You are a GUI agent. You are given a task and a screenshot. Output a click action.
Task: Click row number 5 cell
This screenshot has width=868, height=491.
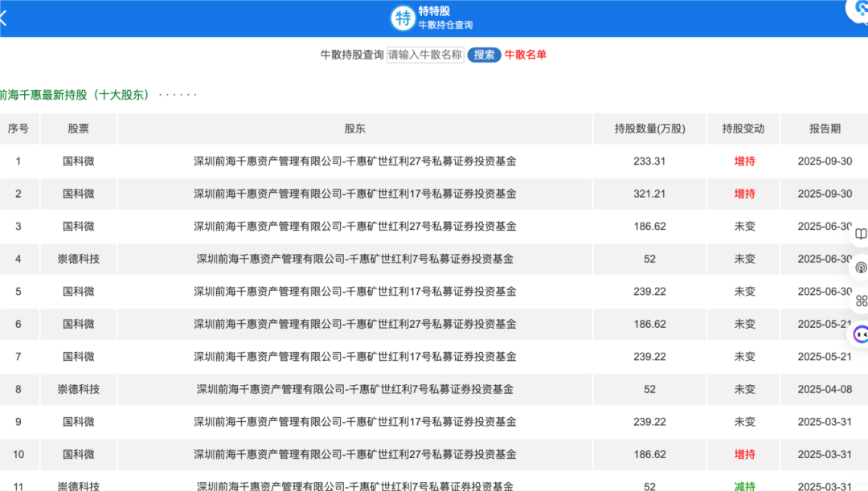pyautogui.click(x=18, y=292)
